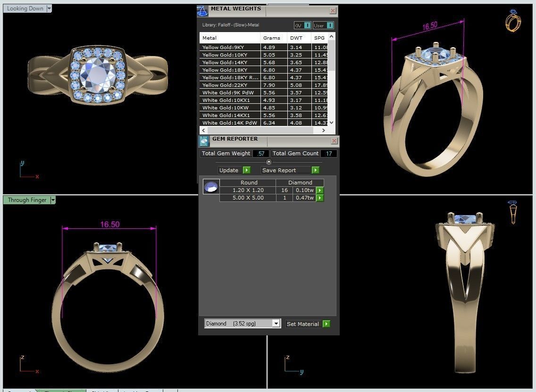Click the Round shape header cell

click(x=249, y=183)
